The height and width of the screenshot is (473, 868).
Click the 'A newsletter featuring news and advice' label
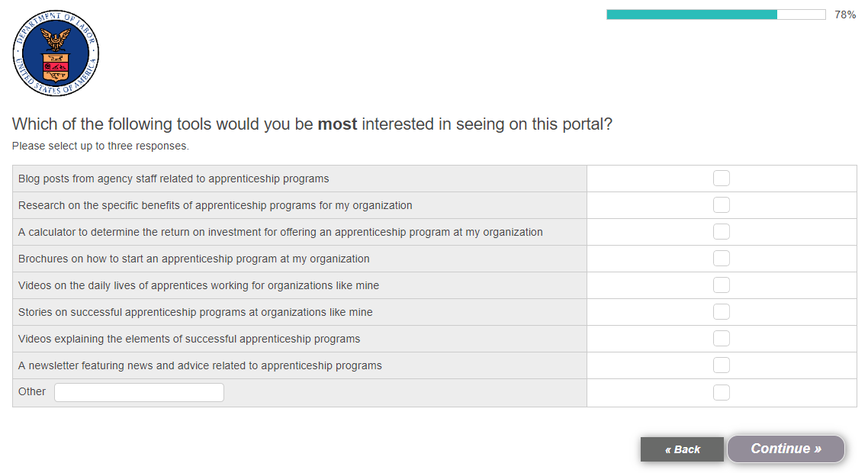(x=200, y=365)
